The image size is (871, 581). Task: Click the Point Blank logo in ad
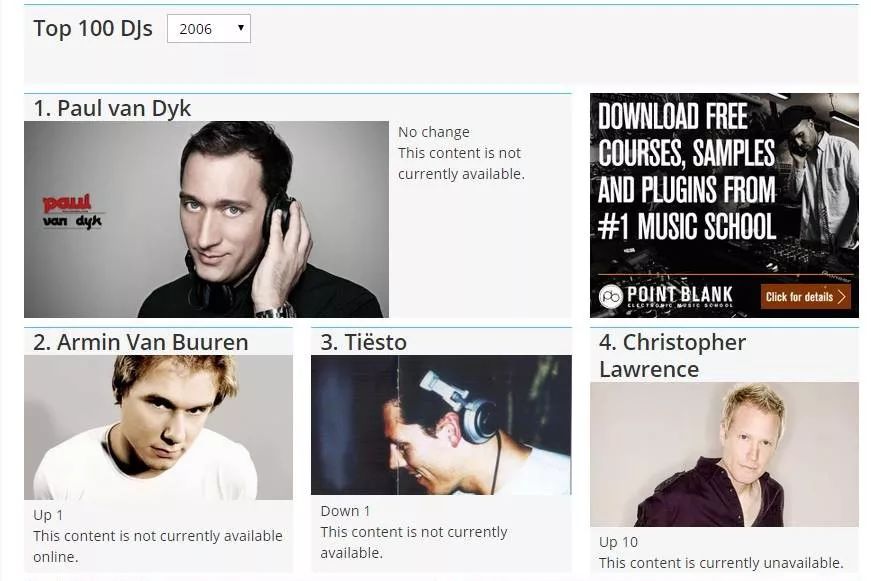(666, 296)
